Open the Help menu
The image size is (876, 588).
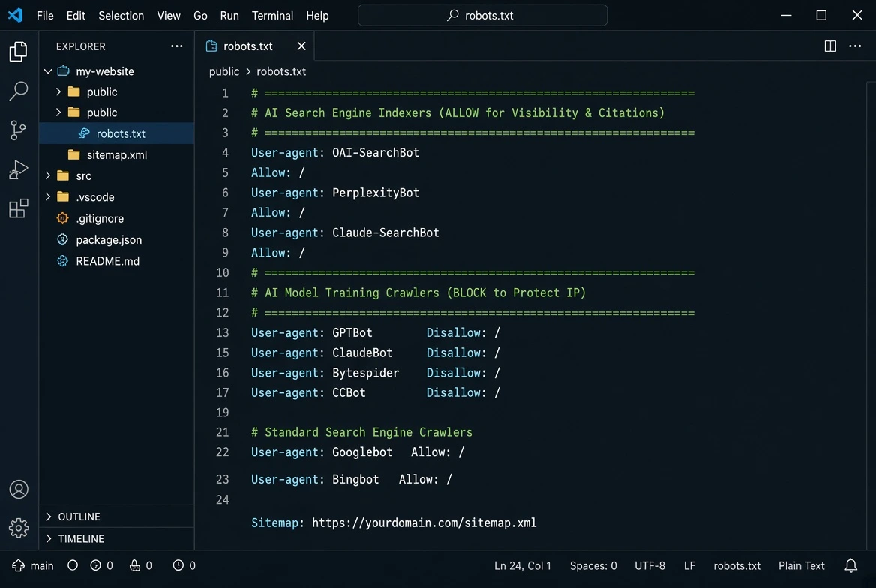click(317, 16)
